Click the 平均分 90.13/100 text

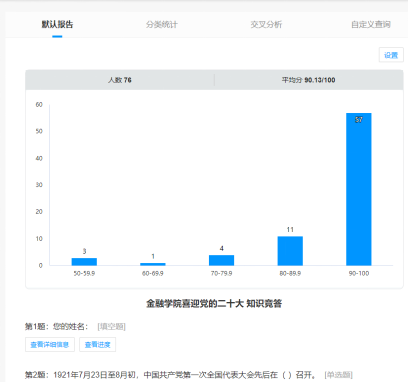308,80
